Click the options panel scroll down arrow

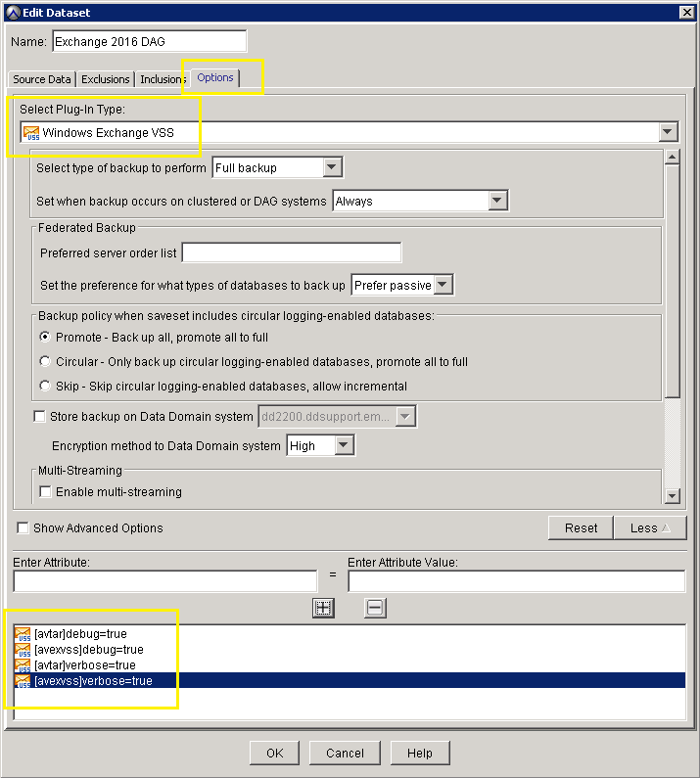point(673,496)
